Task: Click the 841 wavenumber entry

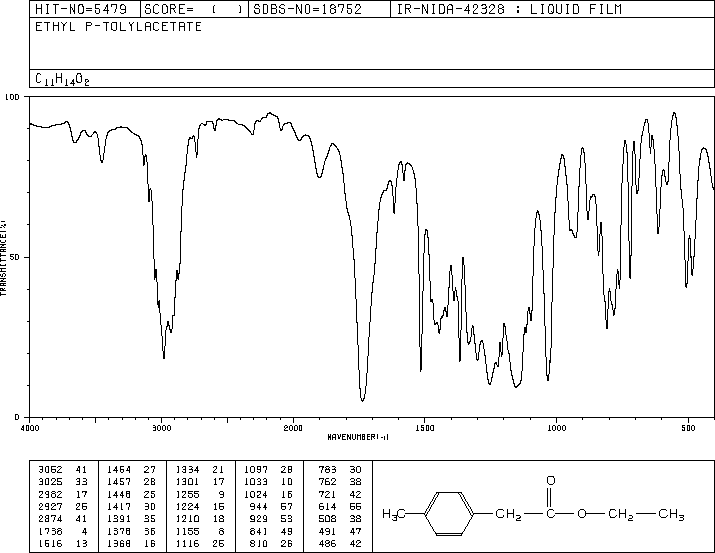Action: (259, 531)
